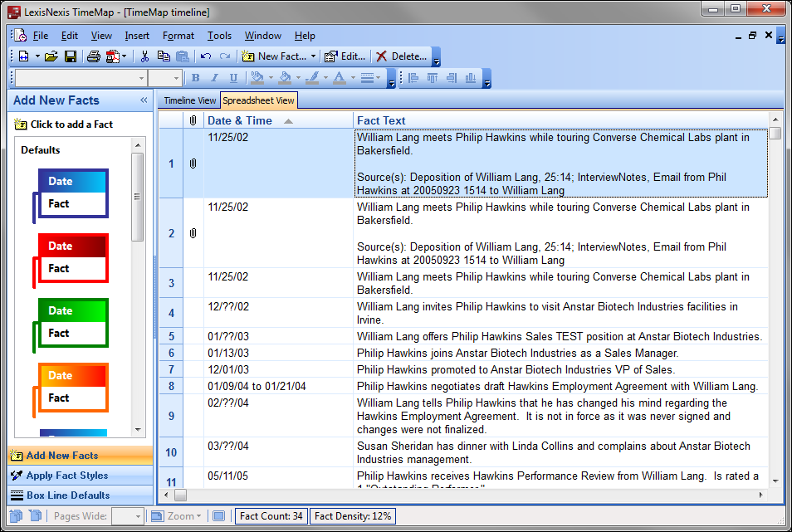Open the Help menu
This screenshot has width=792, height=532.
(x=305, y=36)
